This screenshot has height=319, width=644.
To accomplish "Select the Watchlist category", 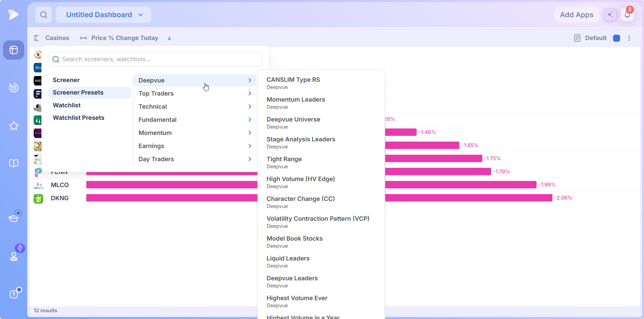I will [89, 105].
